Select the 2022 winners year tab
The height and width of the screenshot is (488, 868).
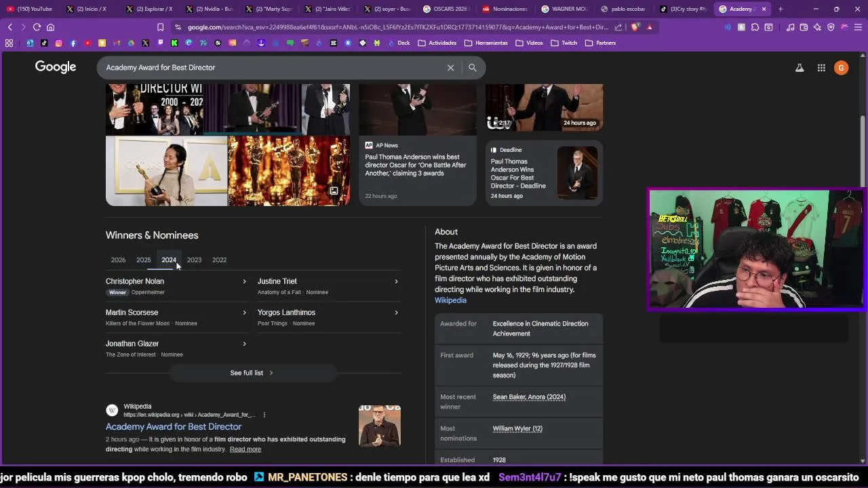point(219,260)
